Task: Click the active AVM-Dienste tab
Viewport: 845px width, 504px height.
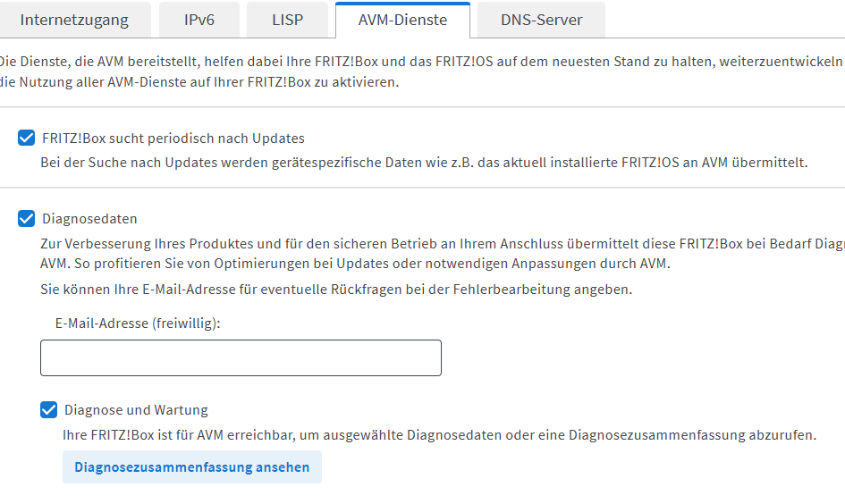Action: pyautogui.click(x=402, y=20)
